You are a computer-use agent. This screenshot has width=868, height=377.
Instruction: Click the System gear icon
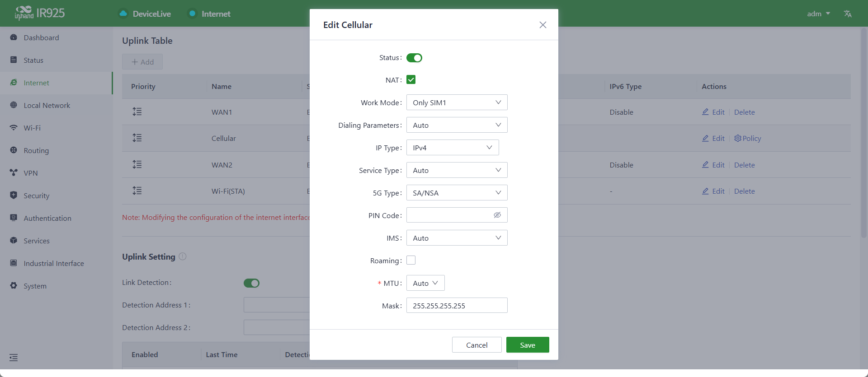click(14, 286)
